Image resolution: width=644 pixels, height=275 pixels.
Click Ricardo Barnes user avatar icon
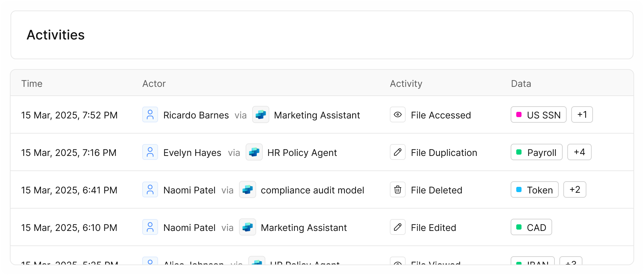click(x=150, y=115)
